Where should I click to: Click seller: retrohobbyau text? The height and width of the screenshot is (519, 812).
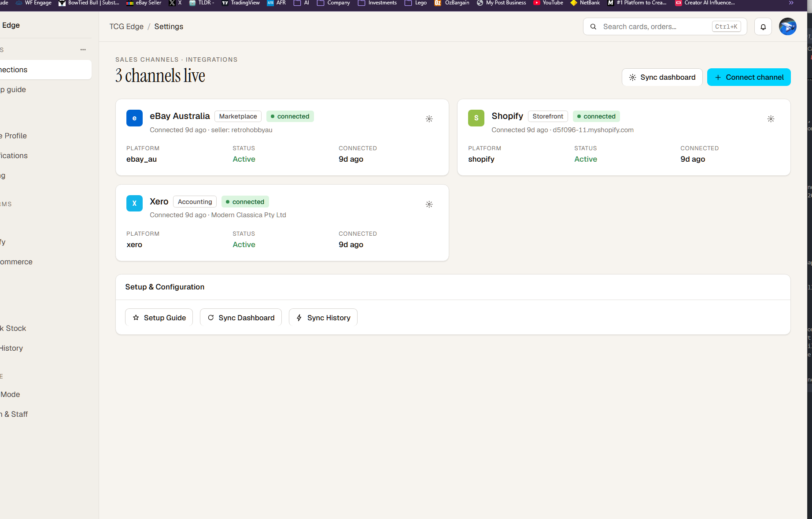click(242, 130)
